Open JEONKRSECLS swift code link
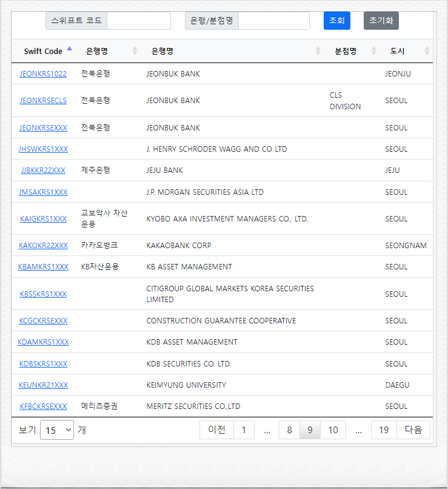This screenshot has height=489, width=448. pyautogui.click(x=43, y=101)
